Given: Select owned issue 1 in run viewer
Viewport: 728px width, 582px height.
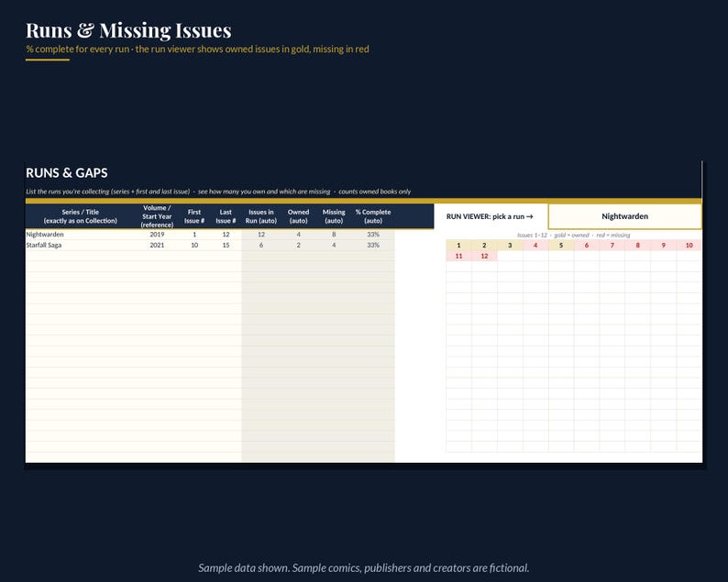Looking at the screenshot, I should pyautogui.click(x=458, y=245).
